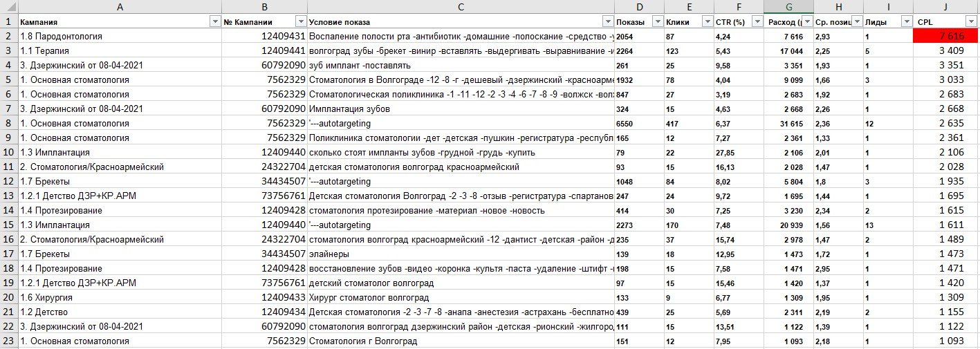Screen dimensions: 980x349
Task: Open the Показы column filter button
Action: 657,22
